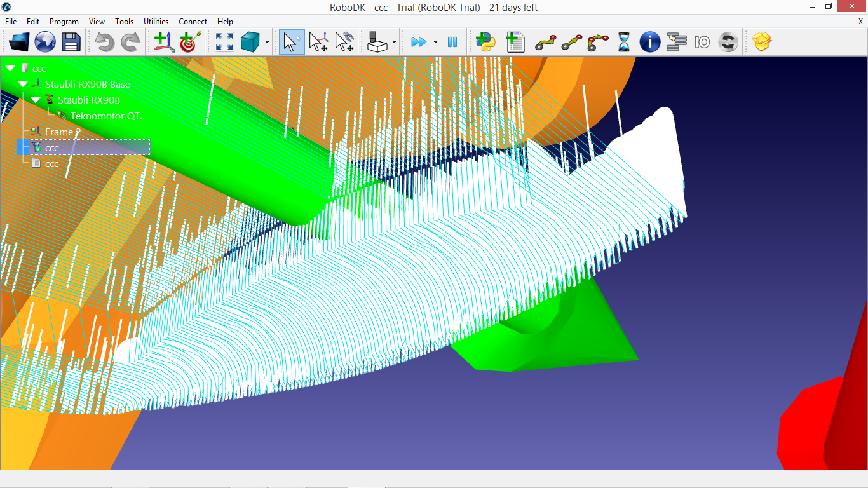The height and width of the screenshot is (488, 868).
Task: Click the Move joint instruction icon
Action: [545, 43]
